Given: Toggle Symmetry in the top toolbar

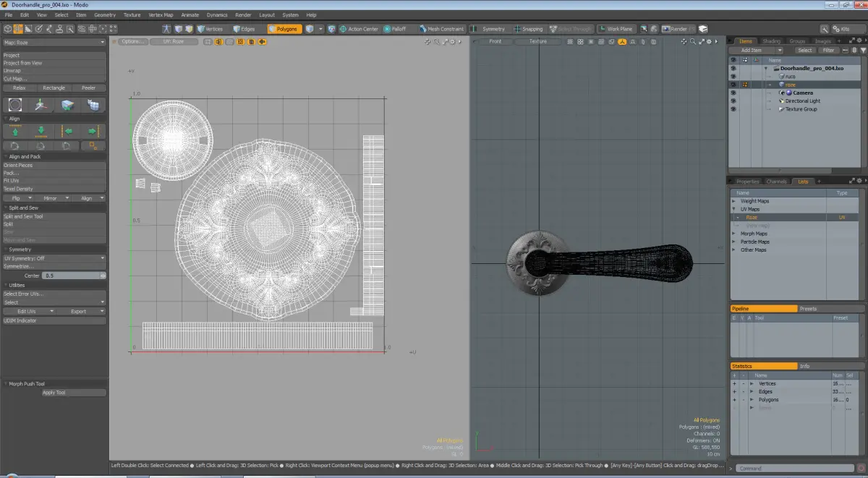Looking at the screenshot, I should click(x=490, y=29).
